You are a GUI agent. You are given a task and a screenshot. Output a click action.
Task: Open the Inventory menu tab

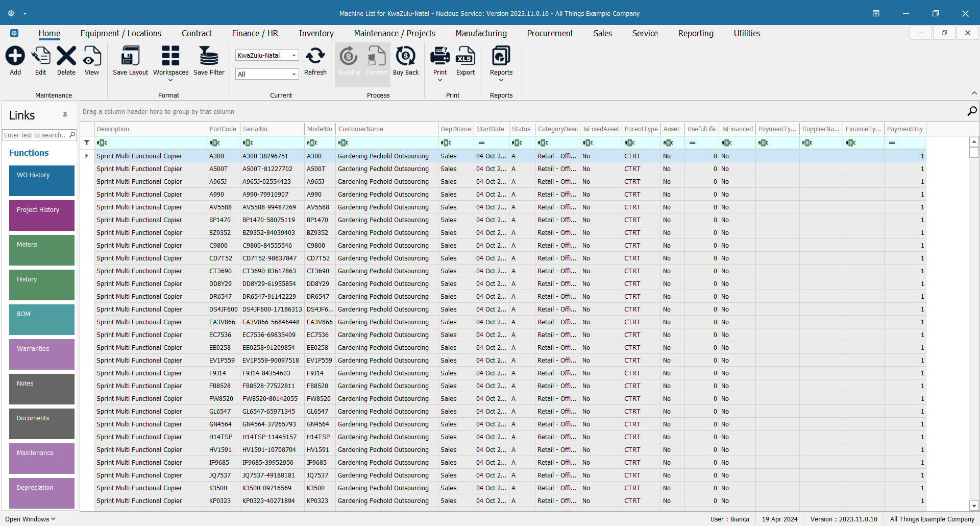316,33
